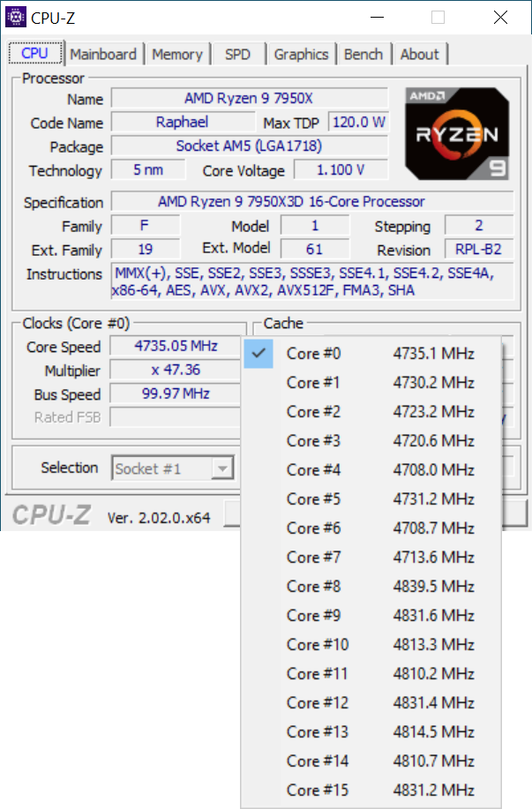
Task: Click the Core Speed value 4735.05 MHz
Action: 176,346
